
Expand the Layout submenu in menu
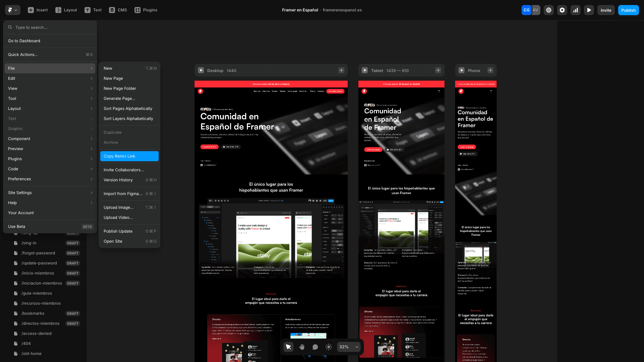(50, 109)
